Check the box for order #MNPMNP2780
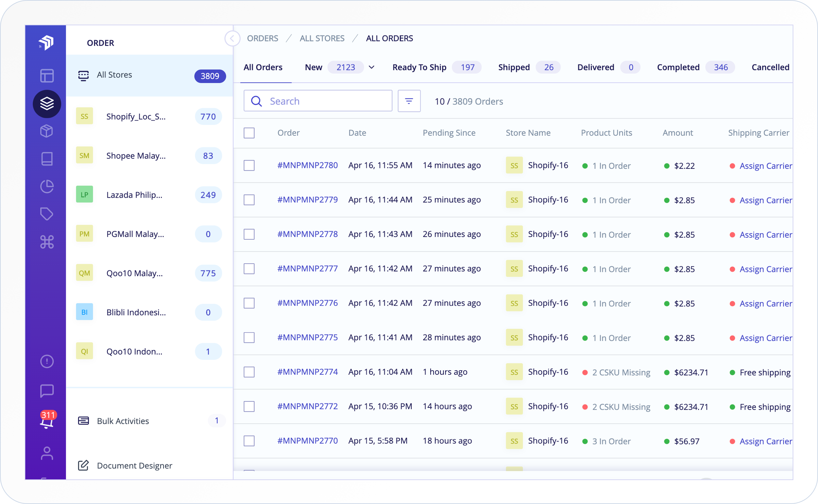The width and height of the screenshot is (818, 504). (x=249, y=165)
